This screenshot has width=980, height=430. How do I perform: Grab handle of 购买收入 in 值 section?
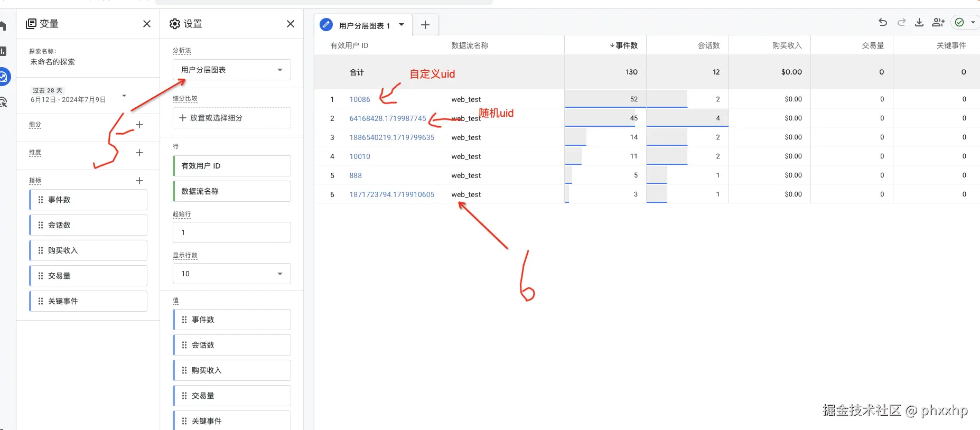click(184, 370)
